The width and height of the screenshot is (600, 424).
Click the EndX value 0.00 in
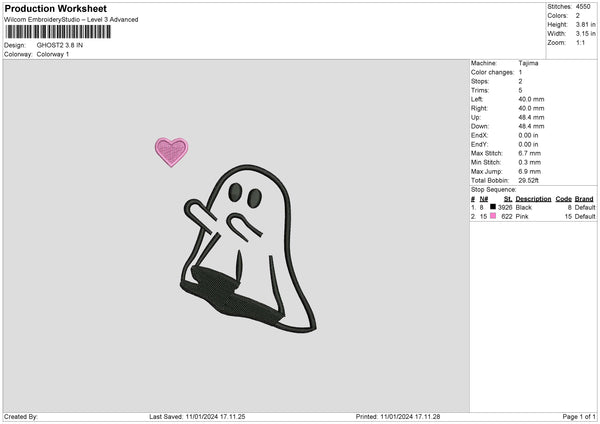pyautogui.click(x=528, y=135)
